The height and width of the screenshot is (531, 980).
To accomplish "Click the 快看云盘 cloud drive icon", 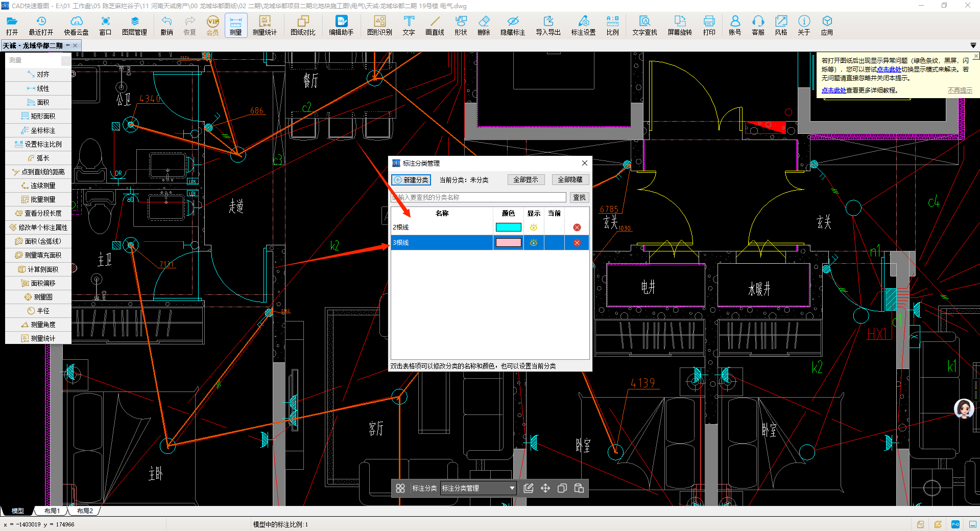I will tap(76, 25).
